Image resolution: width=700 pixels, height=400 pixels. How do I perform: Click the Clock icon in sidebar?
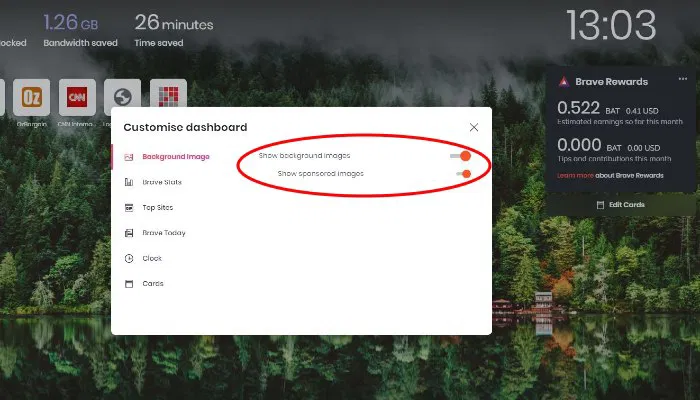[x=129, y=258]
